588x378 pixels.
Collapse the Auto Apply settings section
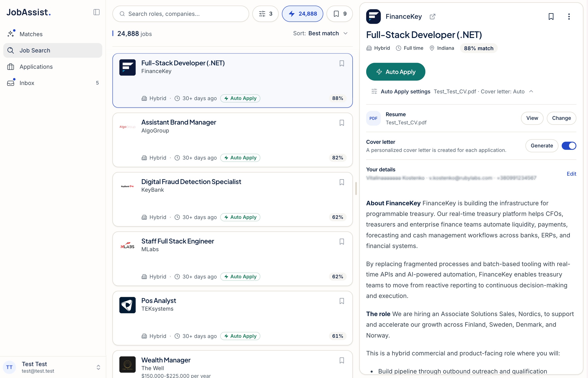tap(531, 91)
